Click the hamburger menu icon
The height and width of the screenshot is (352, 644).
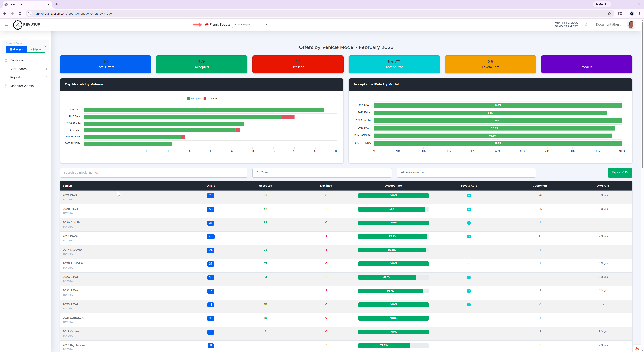pos(6,25)
